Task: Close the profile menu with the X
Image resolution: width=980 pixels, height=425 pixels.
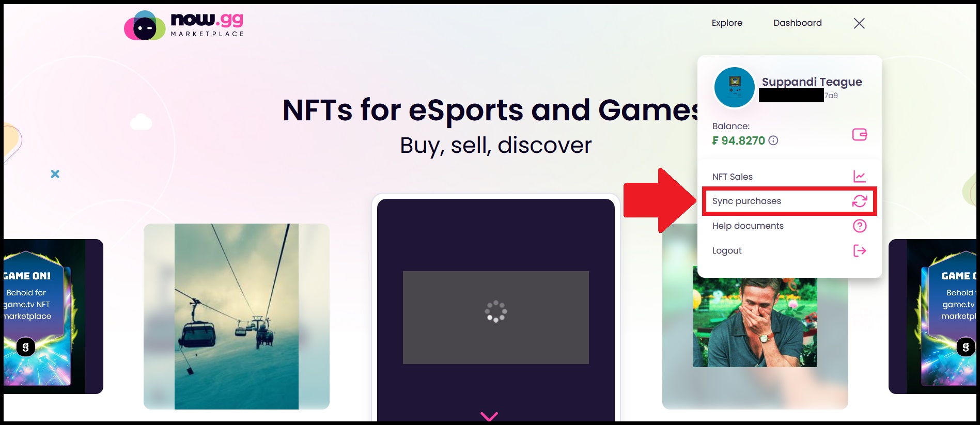Action: point(859,23)
